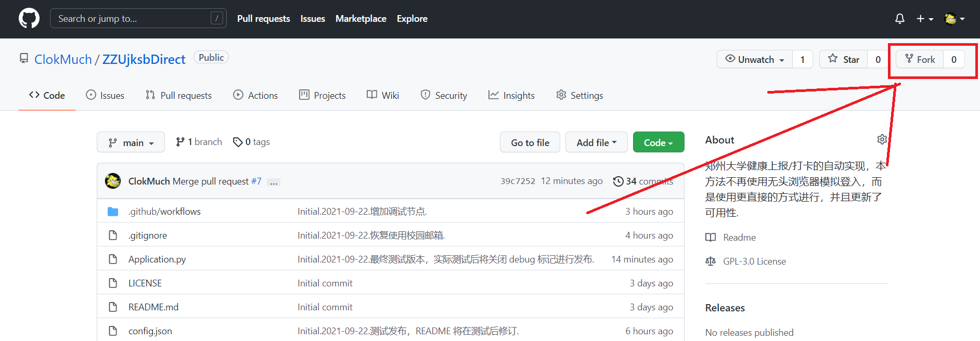View forks count next to Fork
The width and height of the screenshot is (980, 341).
(954, 59)
